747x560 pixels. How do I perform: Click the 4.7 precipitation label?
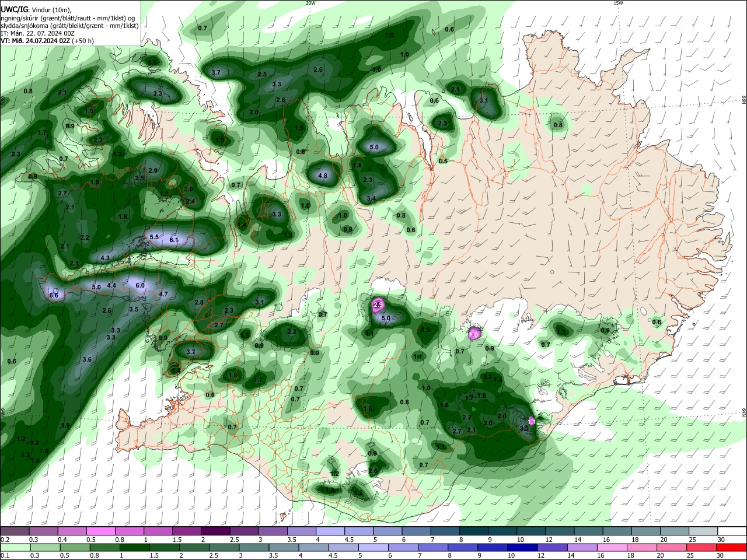163,294
